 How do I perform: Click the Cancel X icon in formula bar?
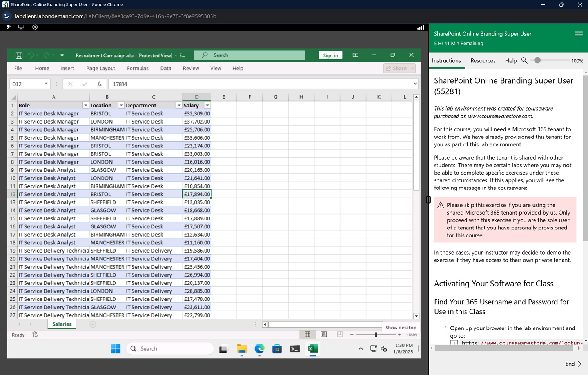pyautogui.click(x=70, y=84)
